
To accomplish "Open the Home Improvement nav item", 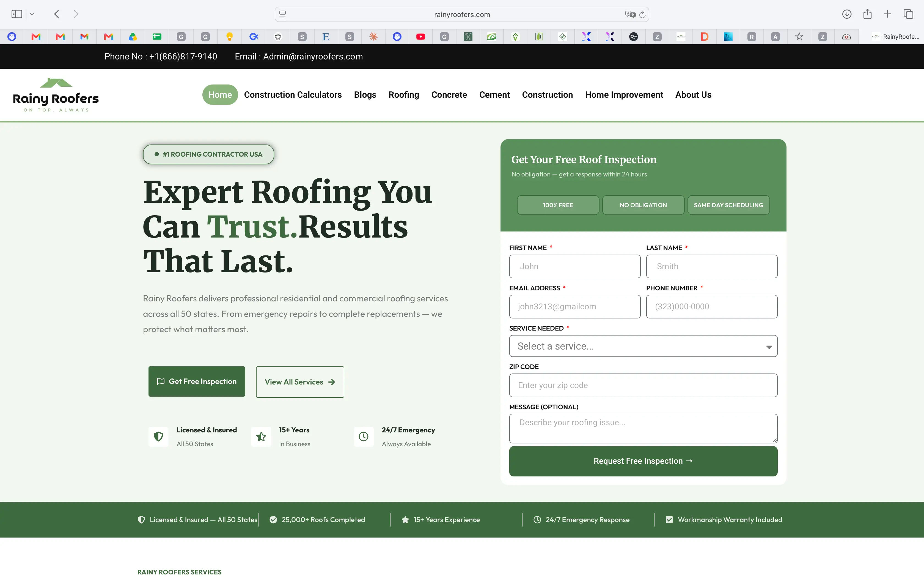I will [624, 95].
